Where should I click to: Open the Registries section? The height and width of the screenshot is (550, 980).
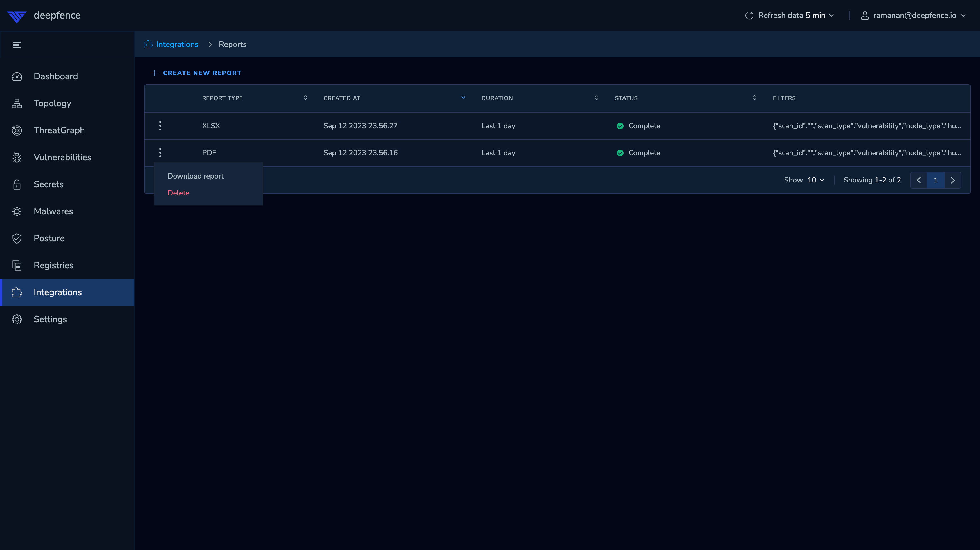tap(53, 265)
